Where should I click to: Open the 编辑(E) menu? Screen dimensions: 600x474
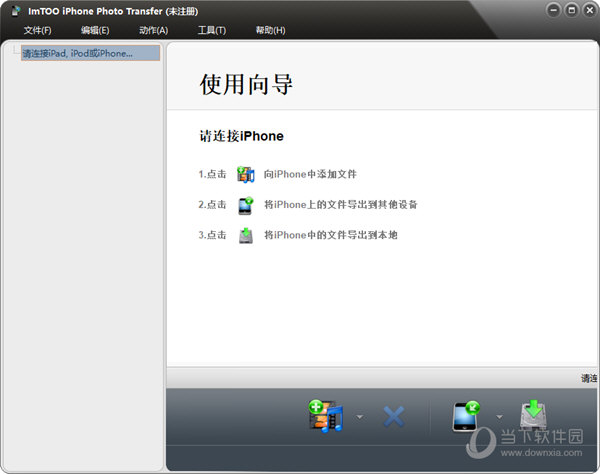pyautogui.click(x=95, y=30)
